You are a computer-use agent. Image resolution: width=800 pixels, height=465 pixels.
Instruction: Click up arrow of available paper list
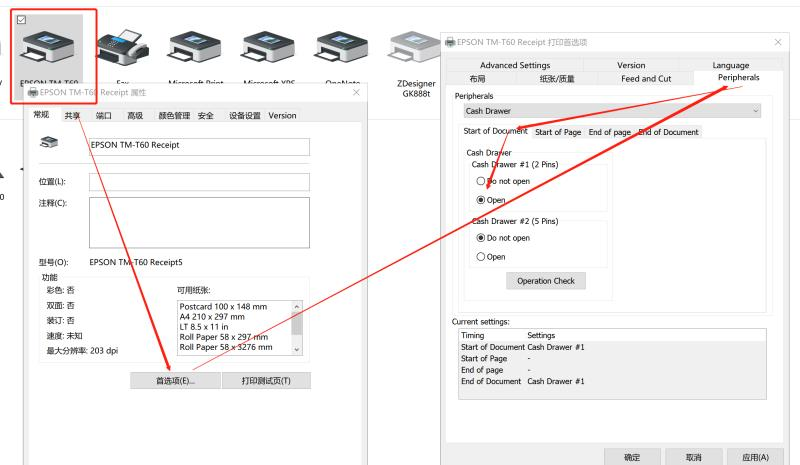[x=297, y=306]
